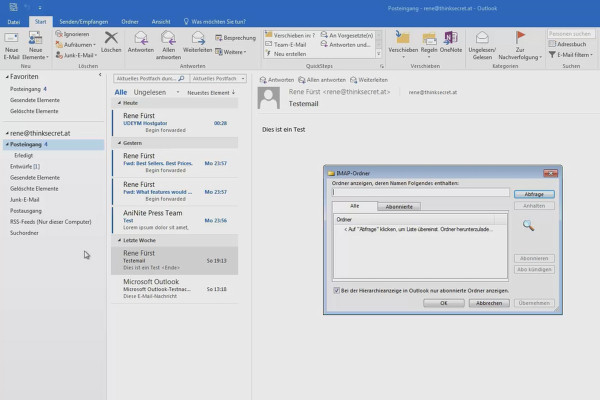Open the Aufräumen option
The width and height of the screenshot is (600, 400).
(x=75, y=45)
